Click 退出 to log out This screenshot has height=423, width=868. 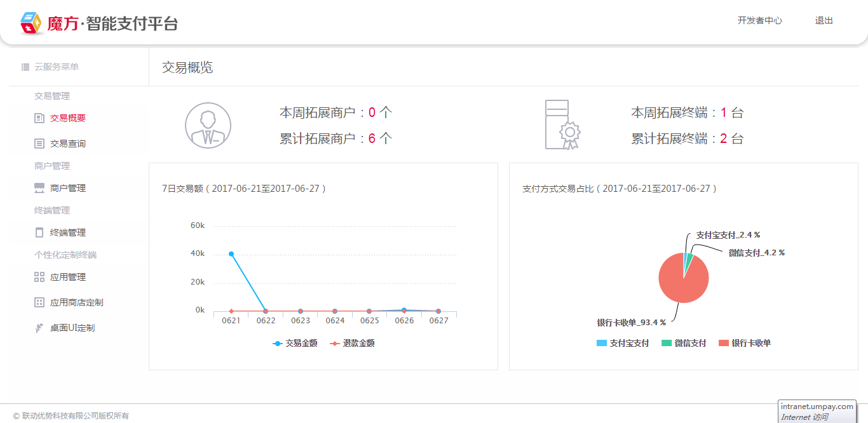point(824,20)
